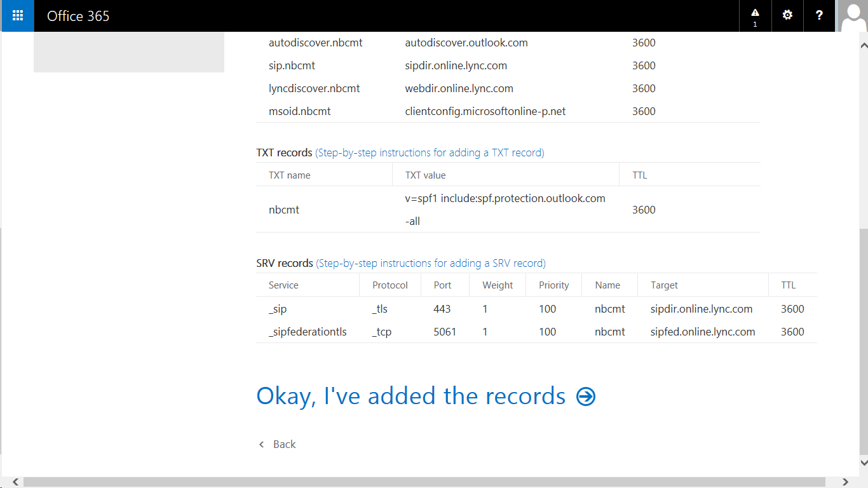
Task: Select the _tls protocol cell
Action: 380,309
